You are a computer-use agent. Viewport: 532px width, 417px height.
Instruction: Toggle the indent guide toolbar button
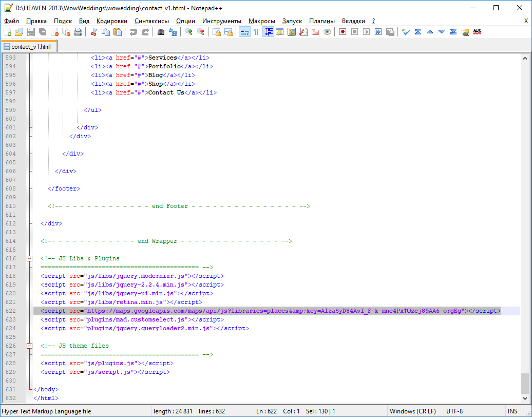click(x=268, y=32)
